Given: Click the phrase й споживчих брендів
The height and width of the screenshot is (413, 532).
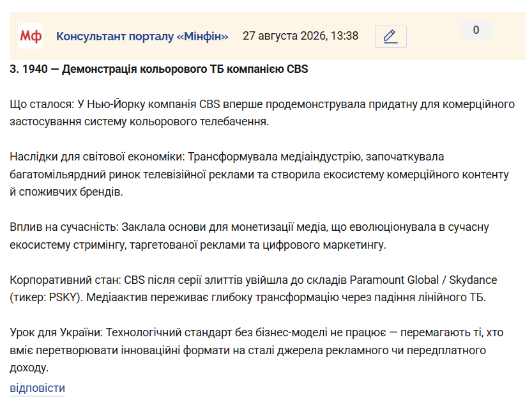Looking at the screenshot, I should (x=66, y=192).
